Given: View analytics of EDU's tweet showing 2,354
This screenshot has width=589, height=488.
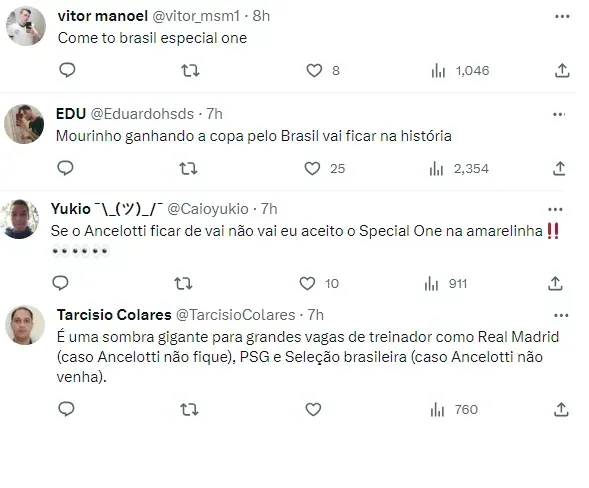Looking at the screenshot, I should [459, 169].
